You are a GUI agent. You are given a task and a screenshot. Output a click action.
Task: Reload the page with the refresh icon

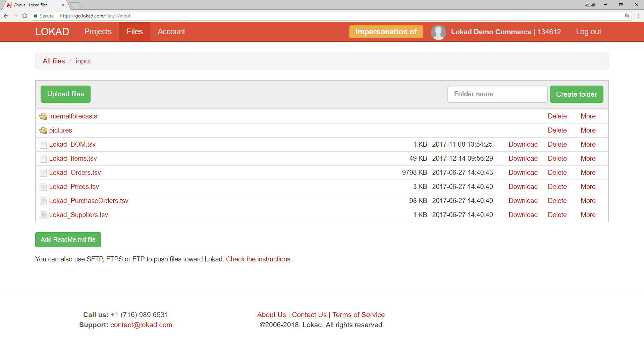coord(25,15)
